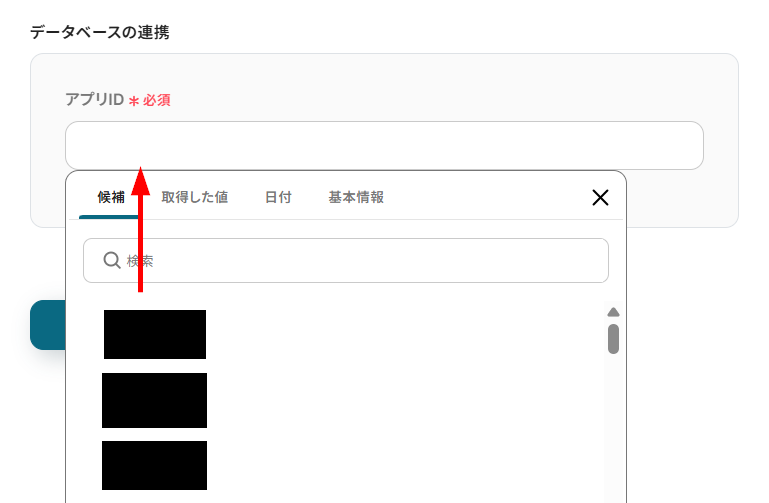Click the red arrow annotation head
The width and height of the screenshot is (769, 503).
click(x=140, y=181)
